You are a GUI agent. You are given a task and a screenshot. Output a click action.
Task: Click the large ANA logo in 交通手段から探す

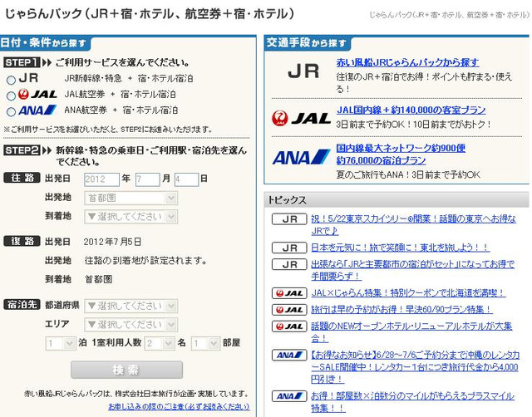pos(301,157)
